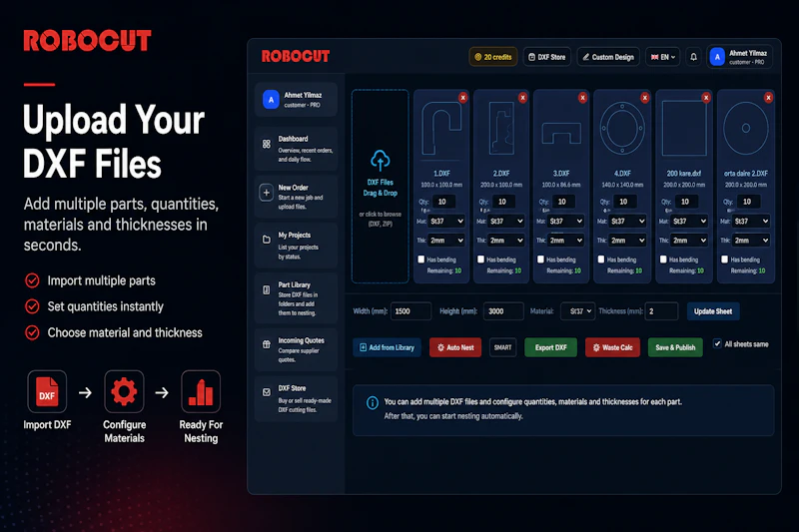This screenshot has width=799, height=532.
Task: Uncheck the All sheets same checkbox
Action: 717,343
